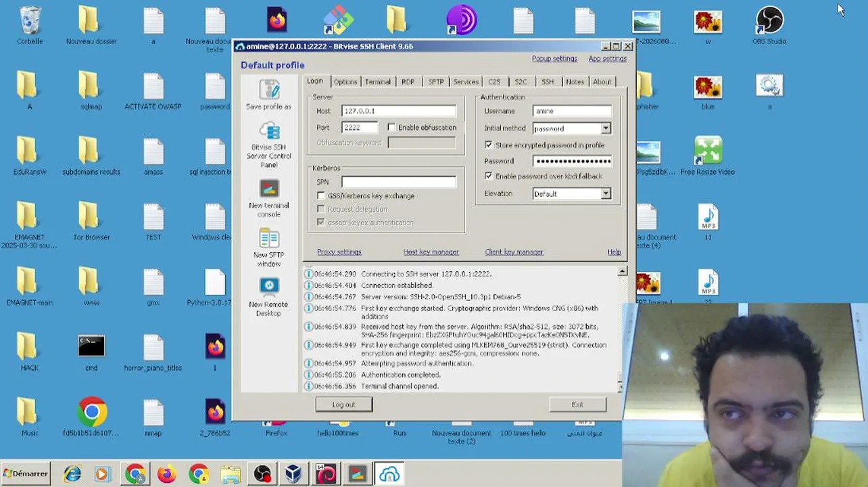The height and width of the screenshot is (487, 868).
Task: Click the Exit button
Action: (x=577, y=404)
